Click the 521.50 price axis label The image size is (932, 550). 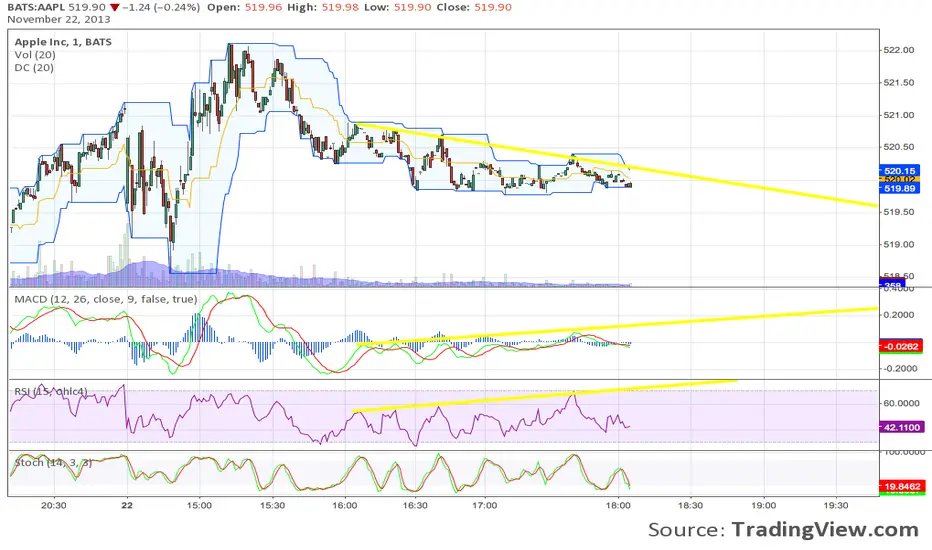click(899, 83)
